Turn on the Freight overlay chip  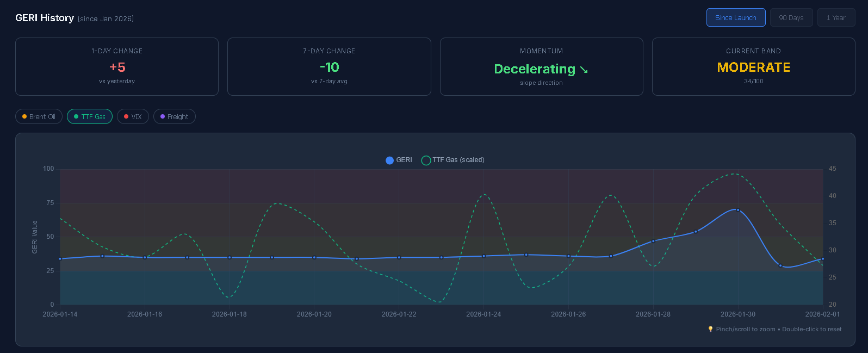pyautogui.click(x=174, y=116)
